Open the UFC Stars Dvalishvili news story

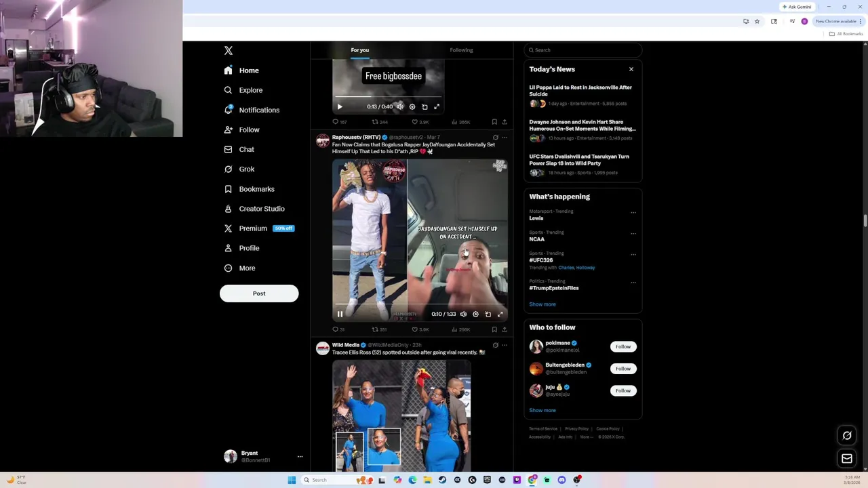(x=579, y=159)
